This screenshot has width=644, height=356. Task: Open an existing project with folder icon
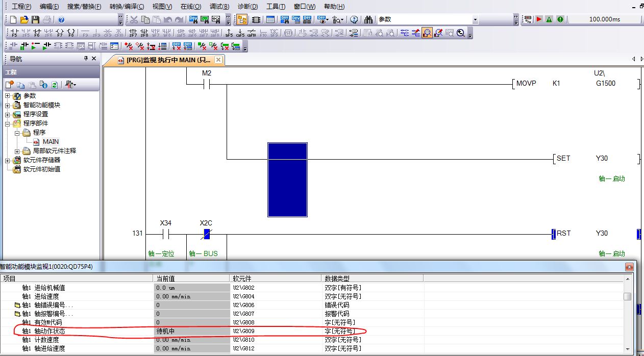(x=24, y=19)
